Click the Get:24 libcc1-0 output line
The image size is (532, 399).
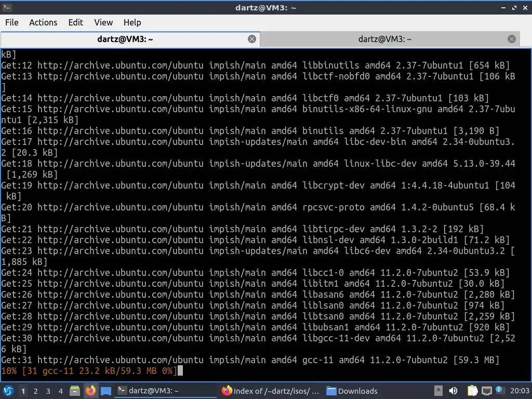(255, 272)
